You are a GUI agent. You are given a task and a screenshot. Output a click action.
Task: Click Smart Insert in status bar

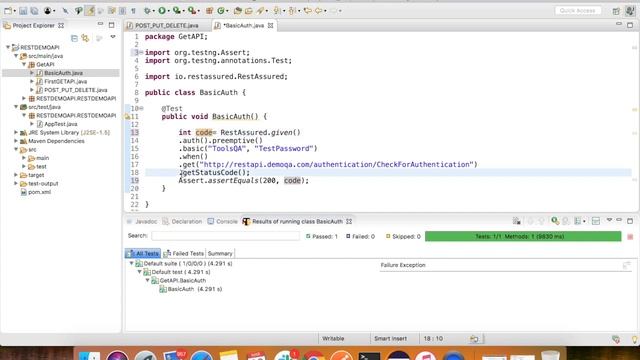(390, 338)
